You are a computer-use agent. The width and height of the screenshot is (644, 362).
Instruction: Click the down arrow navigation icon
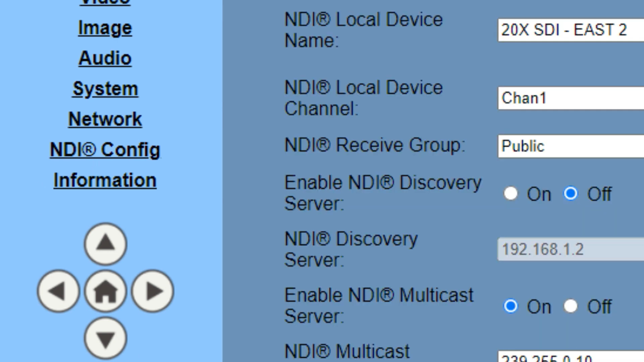105,337
